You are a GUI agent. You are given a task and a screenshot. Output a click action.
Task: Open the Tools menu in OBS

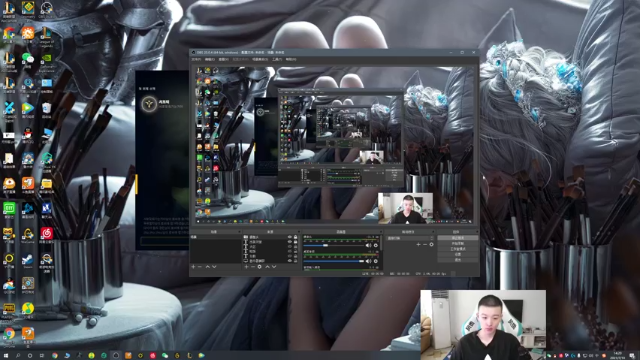coord(277,60)
